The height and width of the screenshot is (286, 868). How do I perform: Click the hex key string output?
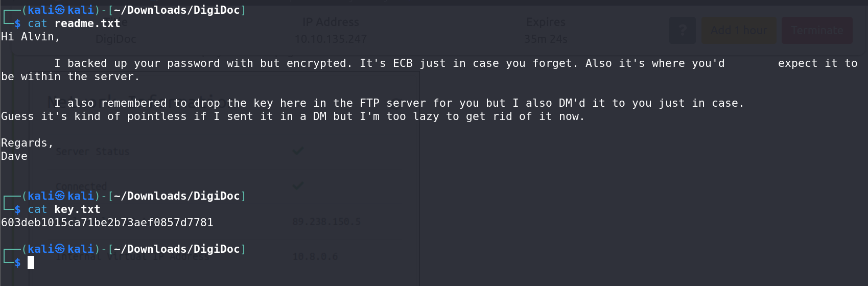tap(107, 223)
